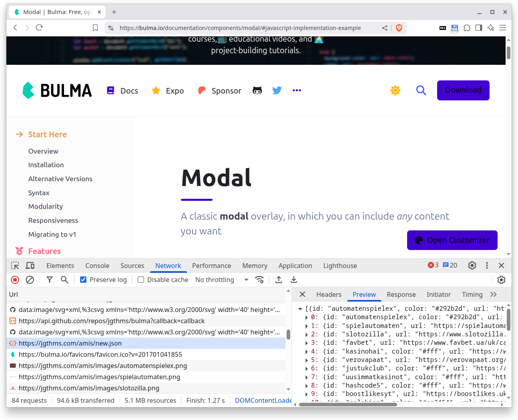Viewport: 518px width, 420px height.
Task: Expand JSON item 5 verovapaat
Action: pos(307,360)
